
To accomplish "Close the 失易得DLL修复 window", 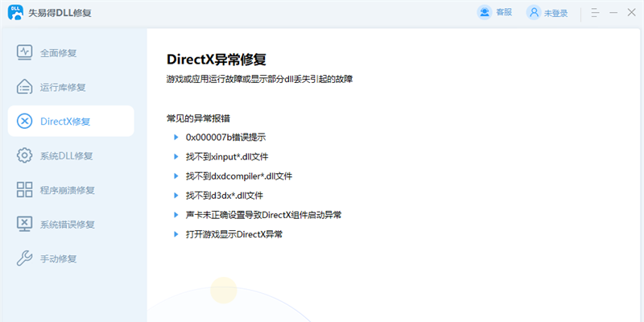I will pyautogui.click(x=632, y=12).
